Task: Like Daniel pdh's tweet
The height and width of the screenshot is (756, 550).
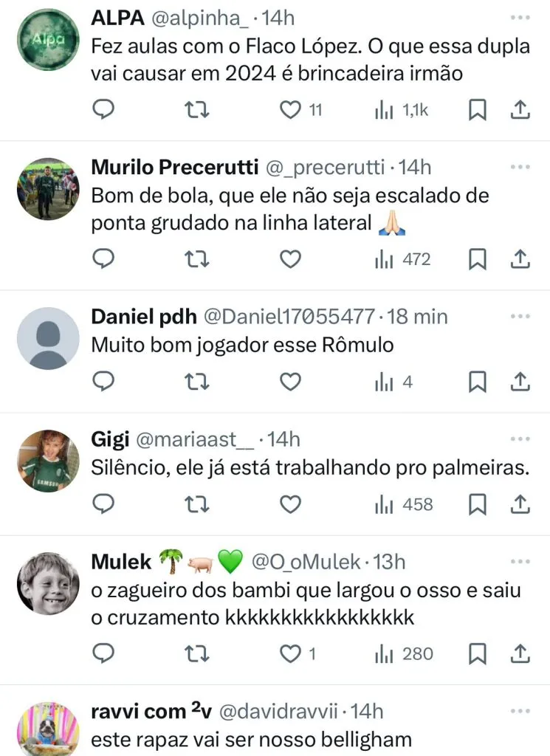Action: 291,382
